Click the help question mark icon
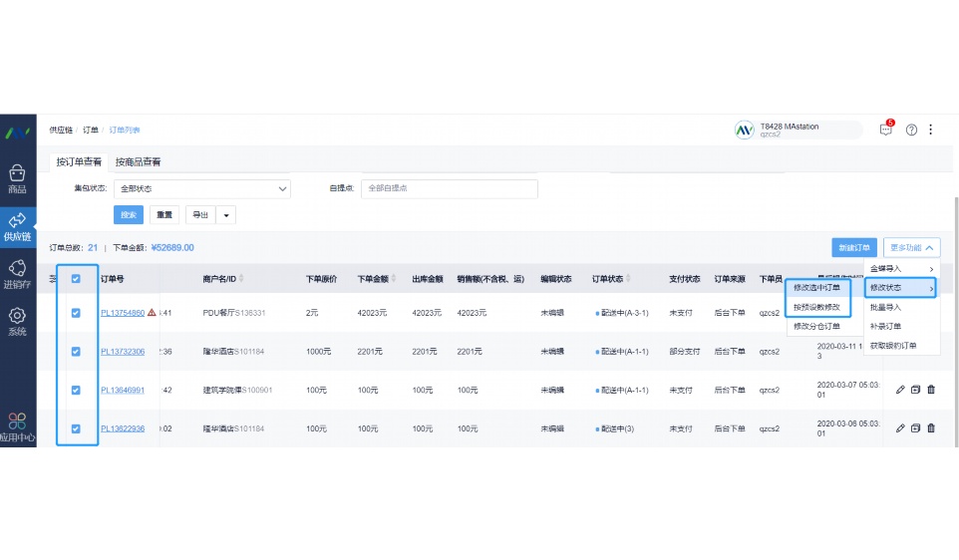Viewport: 959px width, 560px height. 911,130
